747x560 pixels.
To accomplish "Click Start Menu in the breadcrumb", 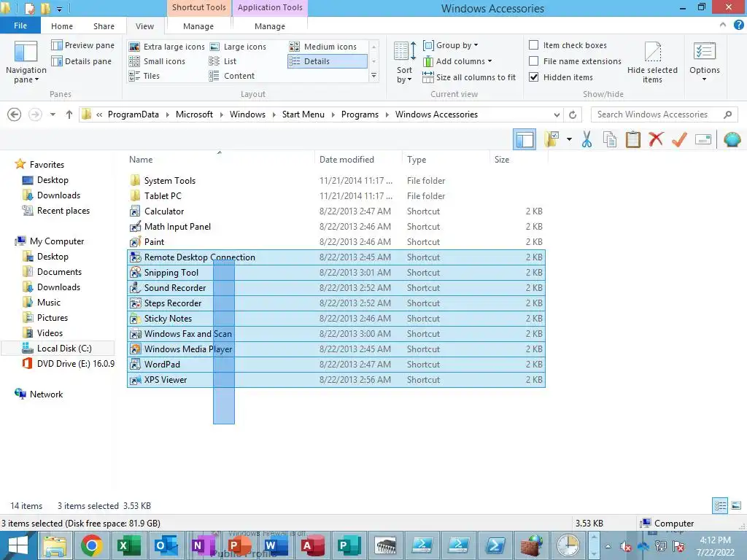I will tap(303, 114).
